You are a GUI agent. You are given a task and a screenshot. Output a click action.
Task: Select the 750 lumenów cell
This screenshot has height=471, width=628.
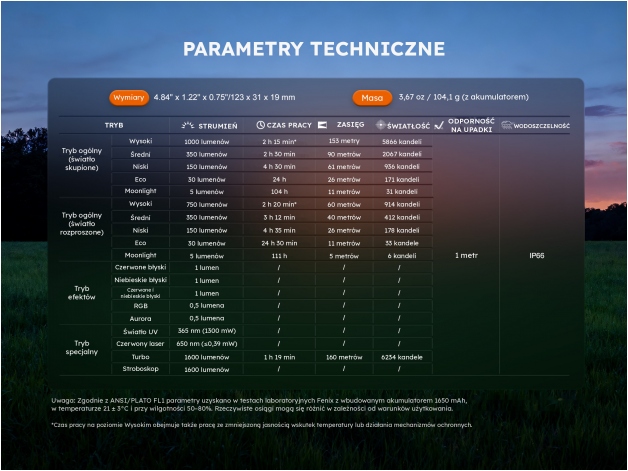click(207, 204)
